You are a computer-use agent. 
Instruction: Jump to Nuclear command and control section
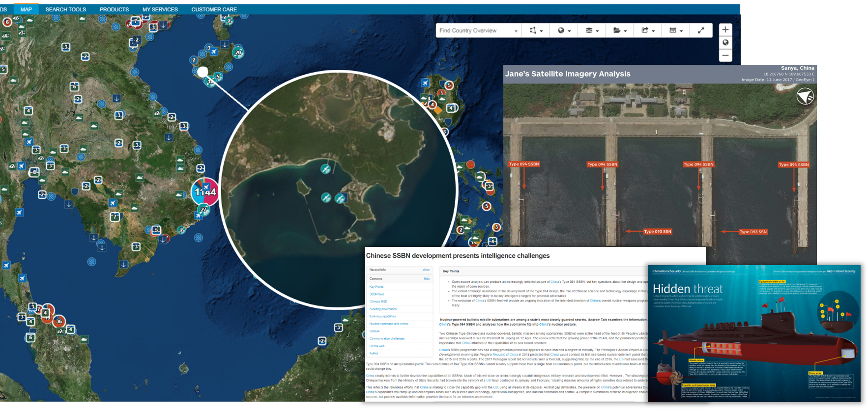(x=389, y=324)
